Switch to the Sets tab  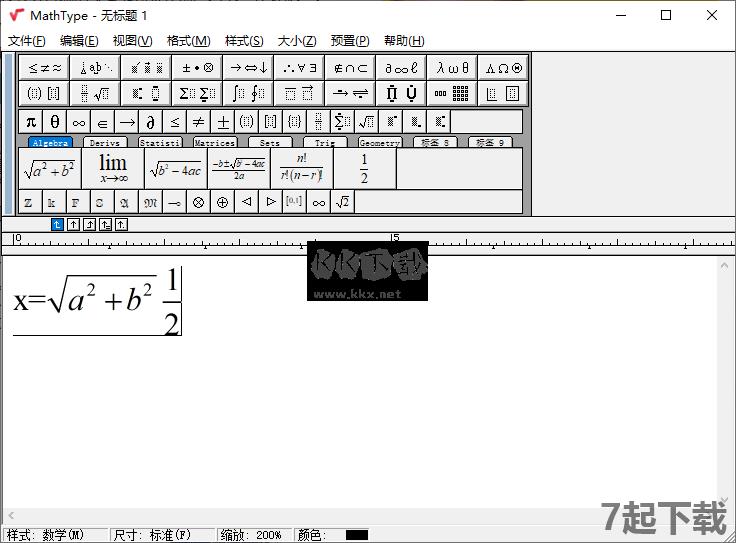click(270, 142)
